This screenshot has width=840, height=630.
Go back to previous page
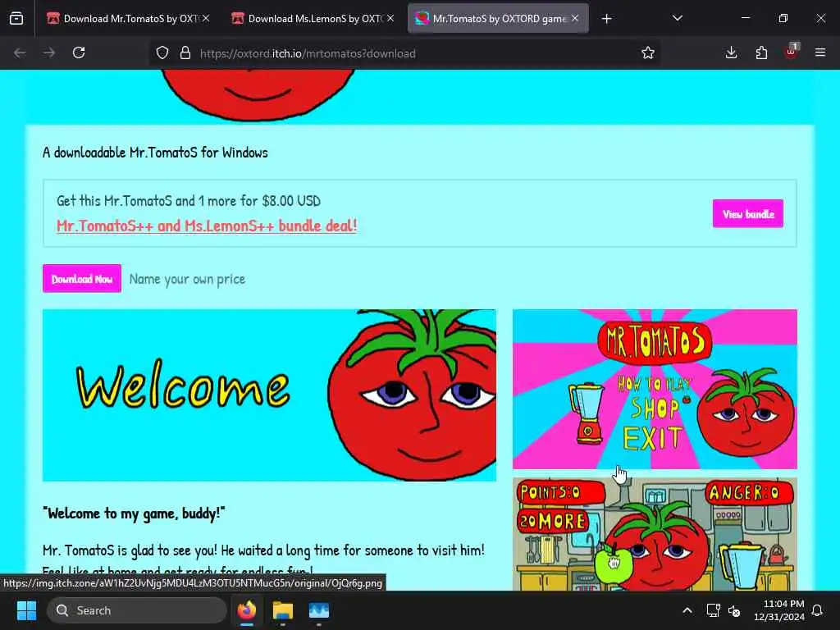tap(20, 53)
